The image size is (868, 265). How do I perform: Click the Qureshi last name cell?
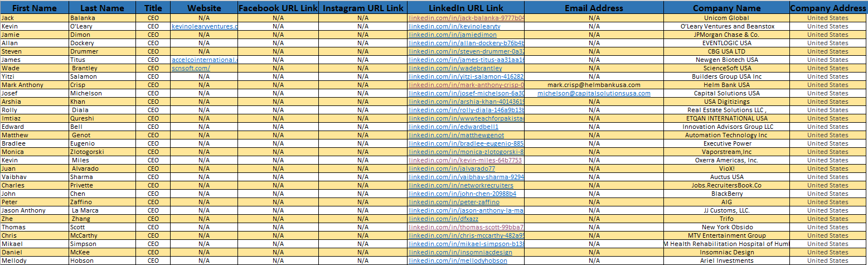coord(103,118)
